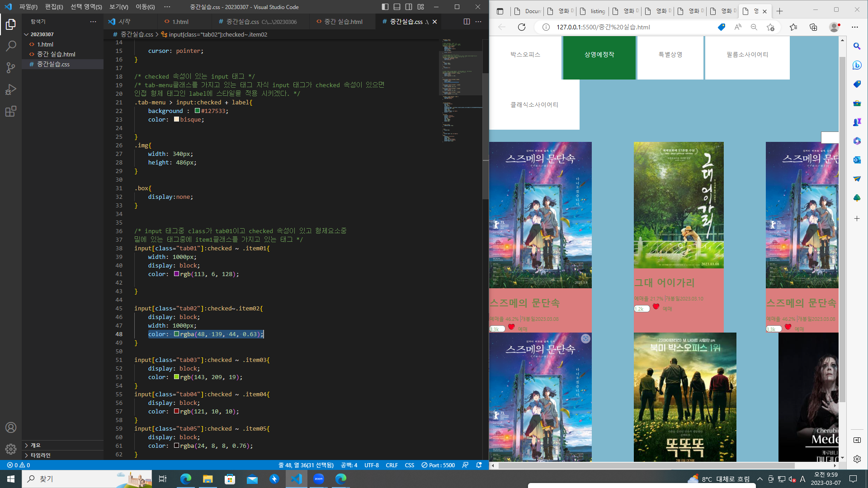Open Explorer panel ellipsis menu
868x488 pixels.
(x=93, y=21)
